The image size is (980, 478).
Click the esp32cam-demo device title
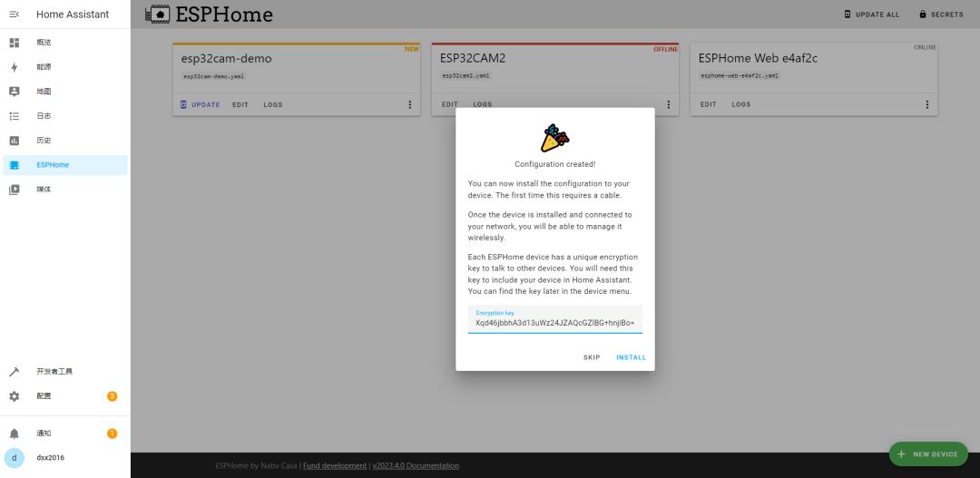click(x=226, y=59)
